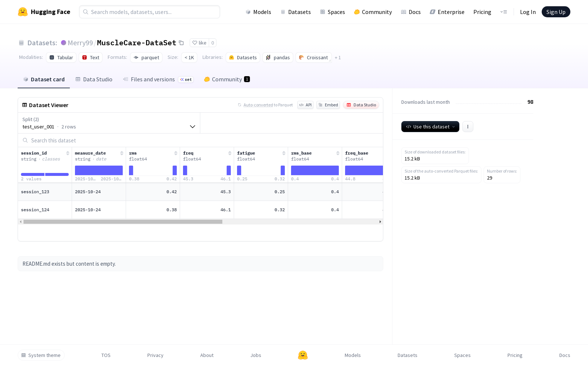Screen dimensions: 588x368
Task: Open the footer Docs link
Action: point(564,355)
